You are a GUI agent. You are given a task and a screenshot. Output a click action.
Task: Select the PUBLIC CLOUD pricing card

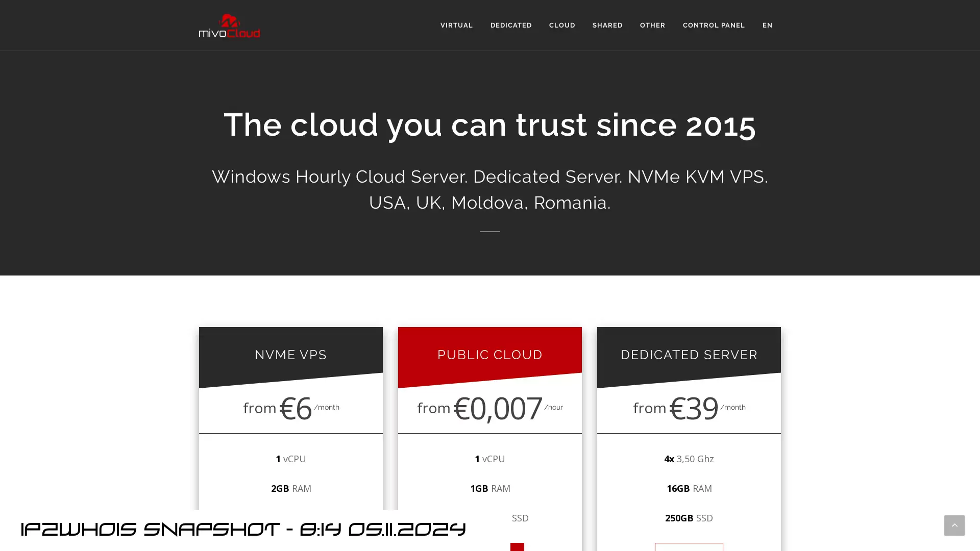point(489,438)
